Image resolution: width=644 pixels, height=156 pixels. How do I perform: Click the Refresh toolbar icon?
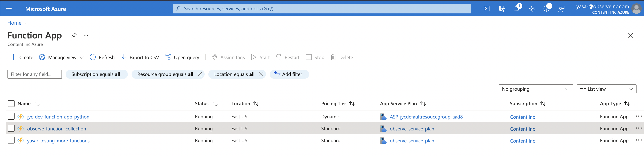pyautogui.click(x=93, y=57)
